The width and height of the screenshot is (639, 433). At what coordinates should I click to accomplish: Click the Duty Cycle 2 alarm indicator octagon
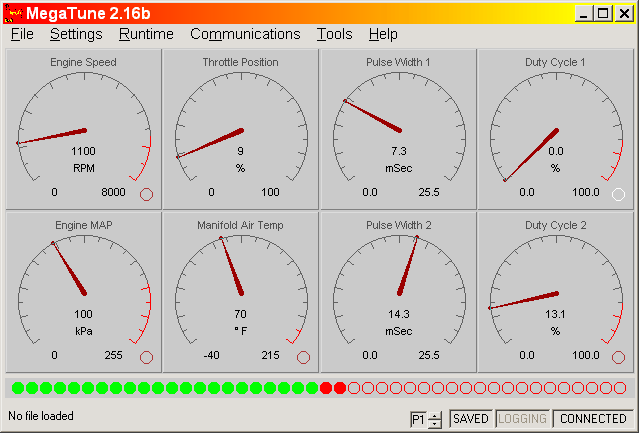tap(618, 357)
